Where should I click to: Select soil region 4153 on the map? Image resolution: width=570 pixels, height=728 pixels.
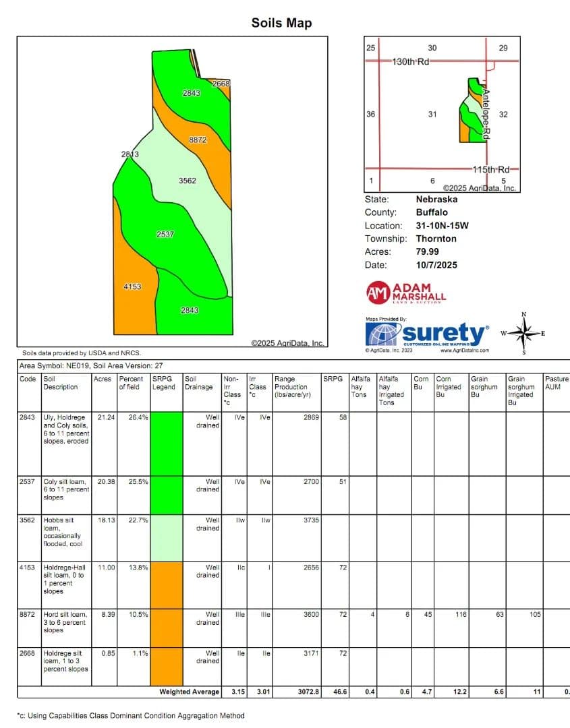(x=132, y=287)
